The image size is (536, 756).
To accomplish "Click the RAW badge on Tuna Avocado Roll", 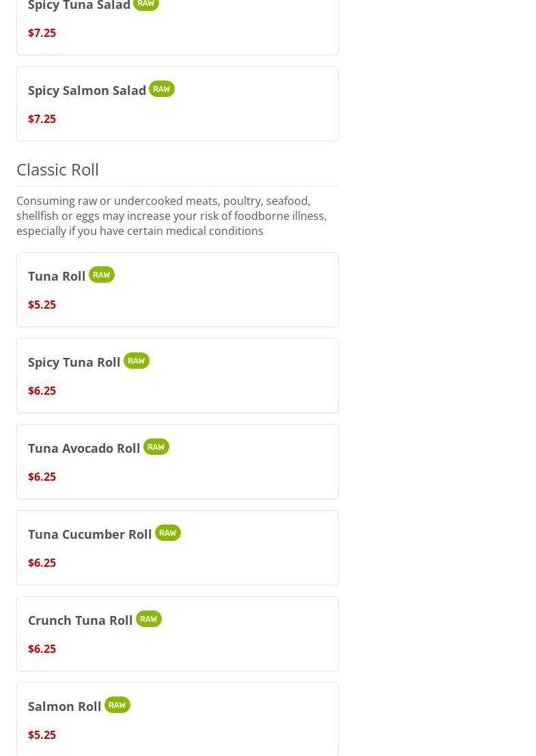I will coord(156,447).
